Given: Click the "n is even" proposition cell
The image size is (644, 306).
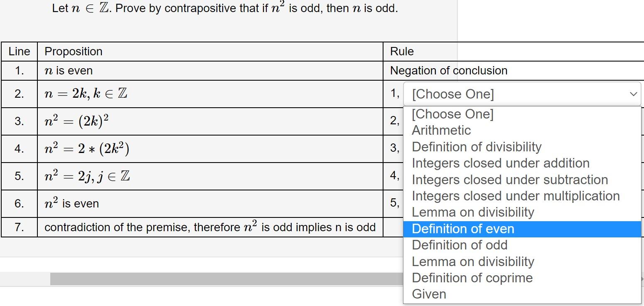Looking at the screenshot, I should 68,70.
